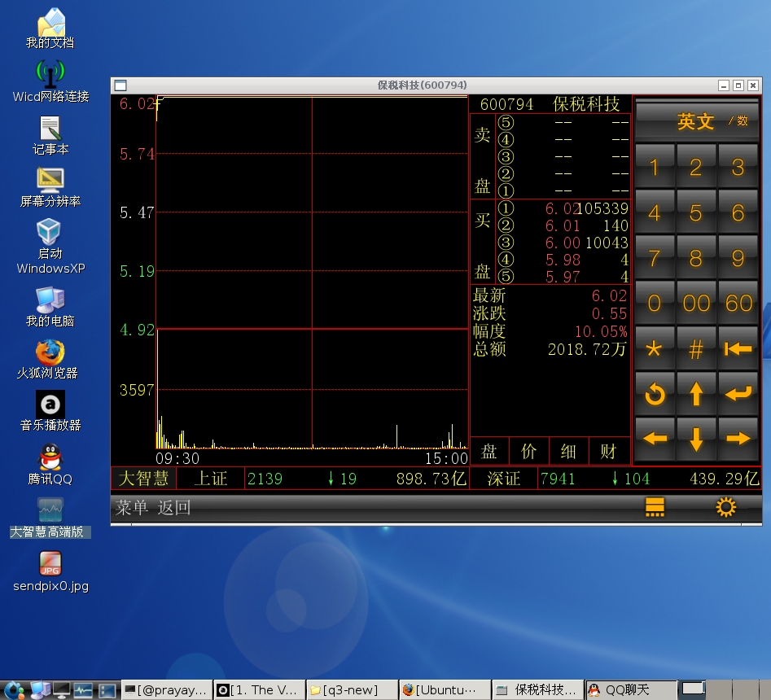This screenshot has width=771, height=700.
Task: Launch the 火狐浏览器 Firefox desktop icon
Action: click(48, 359)
